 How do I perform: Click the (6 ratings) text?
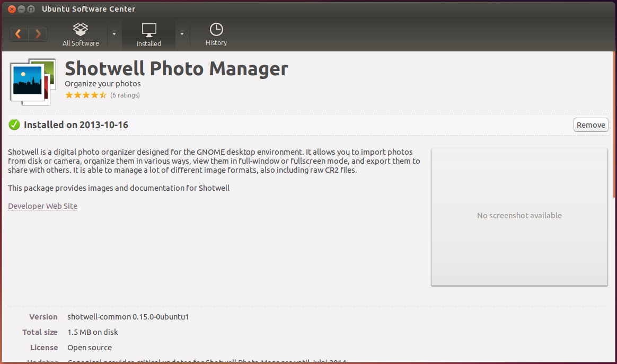[125, 95]
